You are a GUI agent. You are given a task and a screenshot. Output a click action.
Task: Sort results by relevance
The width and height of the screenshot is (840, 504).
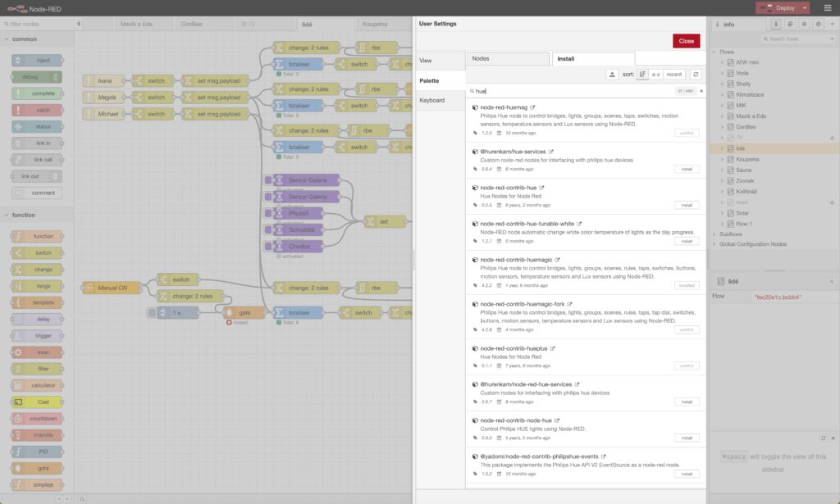pyautogui.click(x=641, y=75)
